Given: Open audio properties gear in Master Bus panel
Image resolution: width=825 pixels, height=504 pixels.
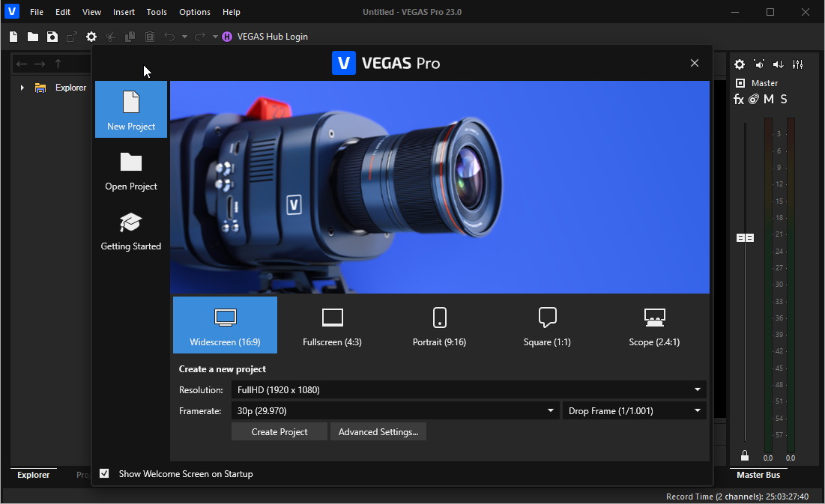Looking at the screenshot, I should 740,64.
